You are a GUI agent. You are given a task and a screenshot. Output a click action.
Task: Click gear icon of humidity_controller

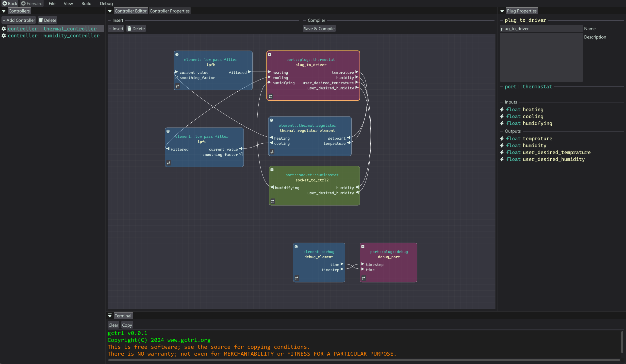coord(4,35)
